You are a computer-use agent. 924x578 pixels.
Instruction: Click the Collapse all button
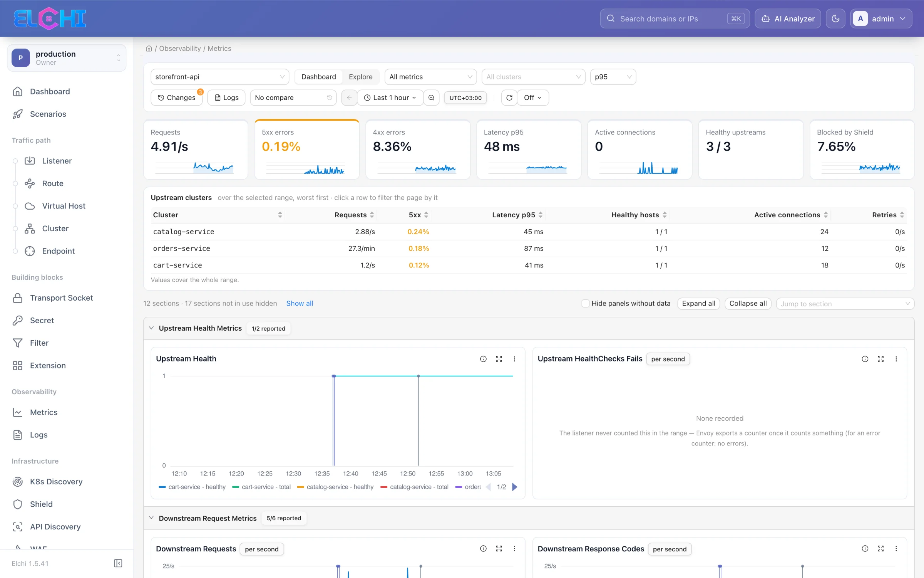pos(748,304)
